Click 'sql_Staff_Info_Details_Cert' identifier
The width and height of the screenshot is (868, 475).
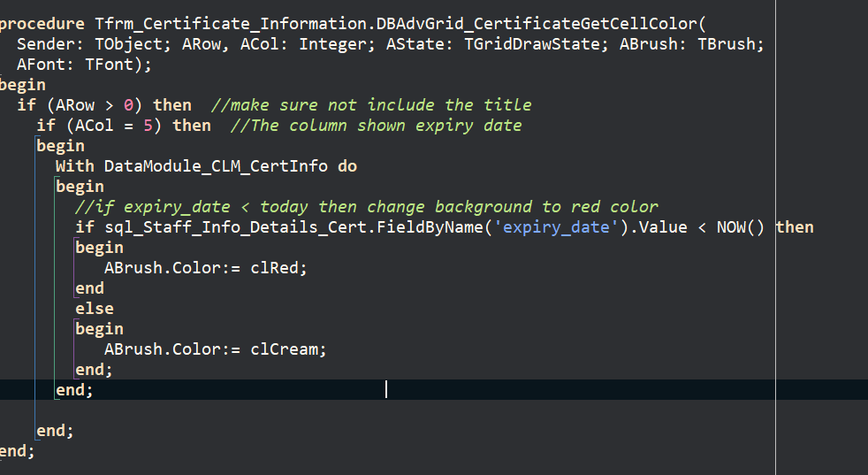pyautogui.click(x=238, y=227)
